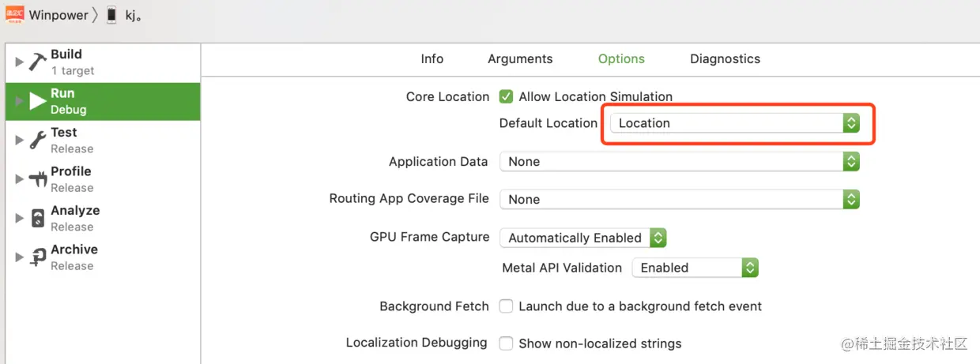Open the Routing App Coverage File dropdown
980x364 pixels.
(x=680, y=199)
